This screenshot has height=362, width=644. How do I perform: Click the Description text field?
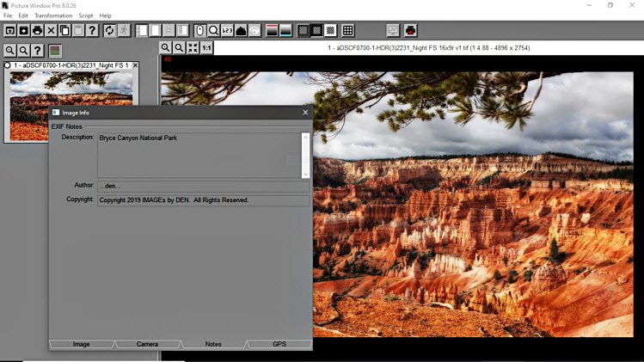(x=198, y=155)
